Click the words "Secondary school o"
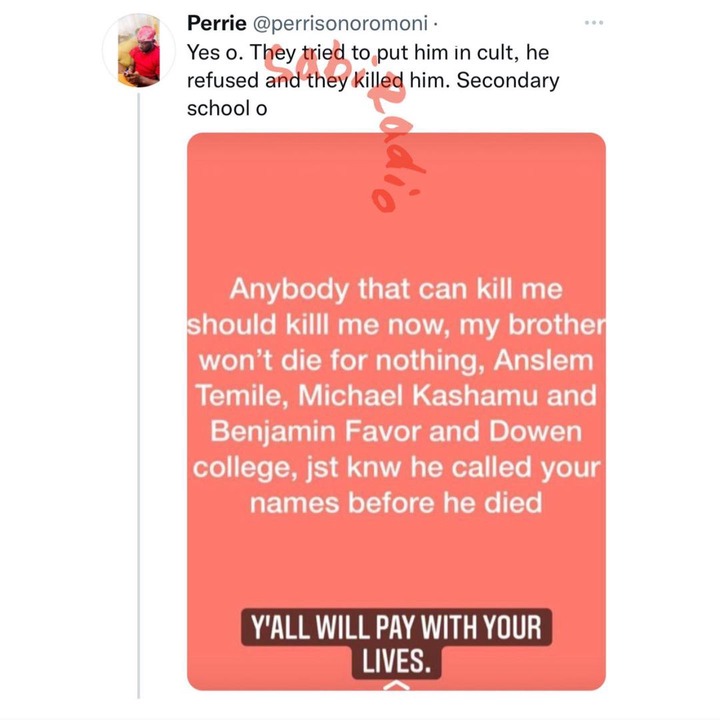Screen dimensions: 720x720 click(x=373, y=94)
